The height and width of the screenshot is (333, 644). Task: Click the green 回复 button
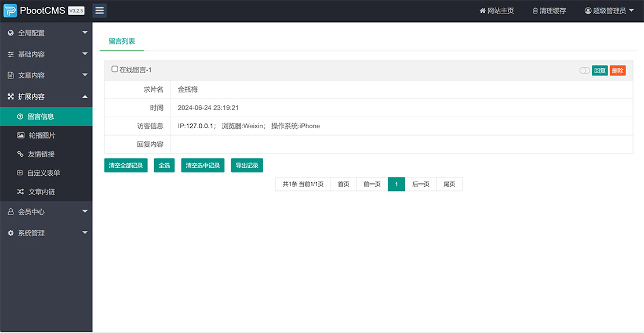599,71
